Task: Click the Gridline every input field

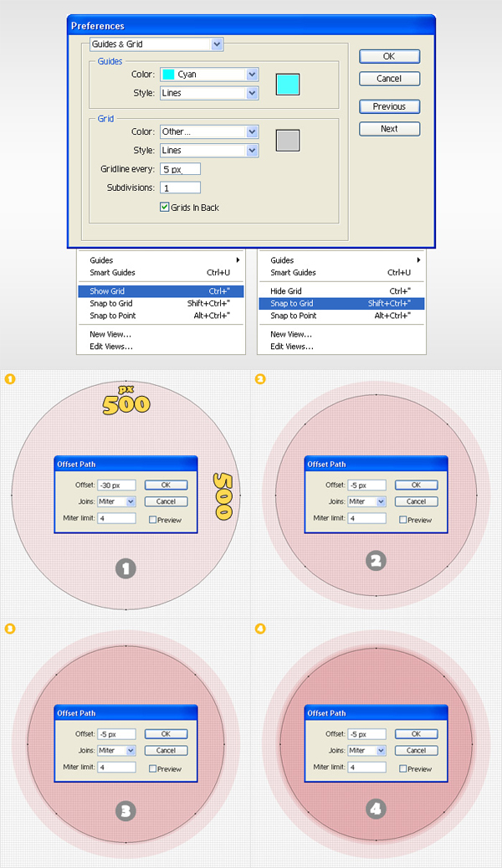Action: coord(181,169)
